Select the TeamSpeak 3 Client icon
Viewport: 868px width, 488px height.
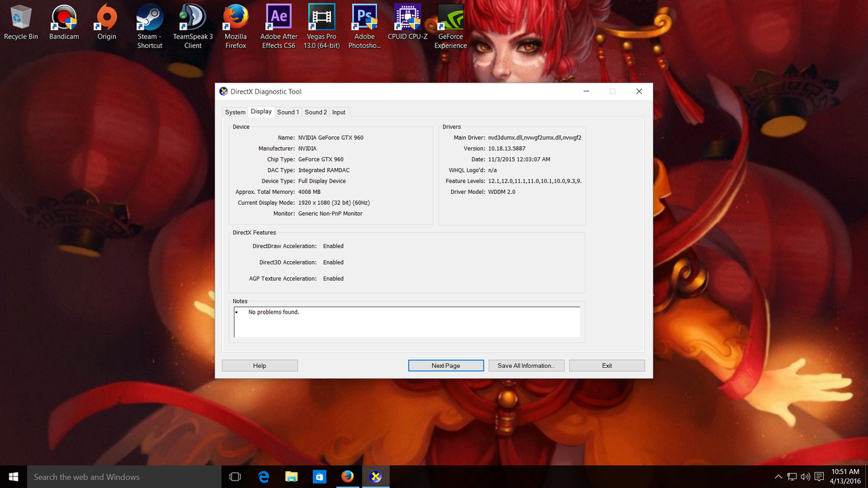pos(193,26)
